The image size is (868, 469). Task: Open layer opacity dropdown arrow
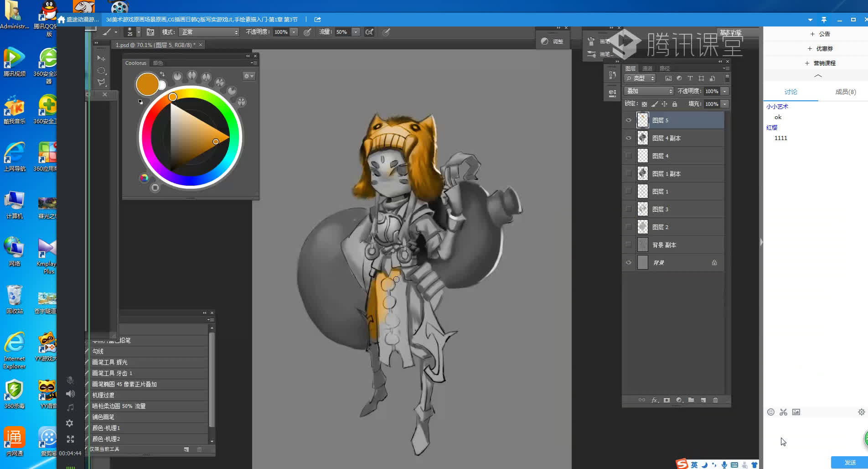coord(724,91)
